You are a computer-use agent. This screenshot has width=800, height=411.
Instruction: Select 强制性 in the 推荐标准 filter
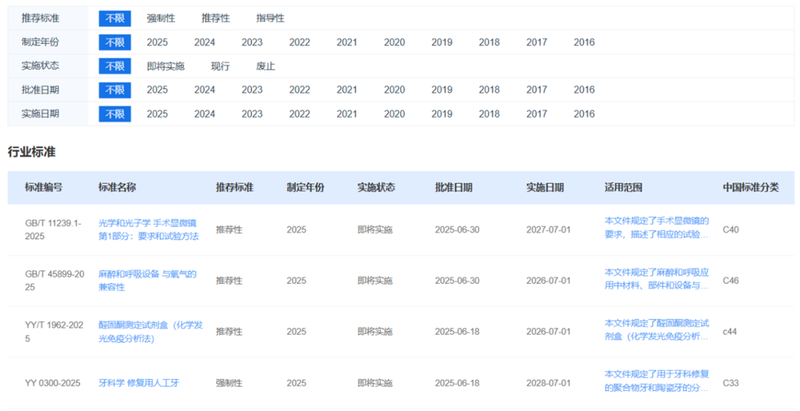pyautogui.click(x=160, y=18)
